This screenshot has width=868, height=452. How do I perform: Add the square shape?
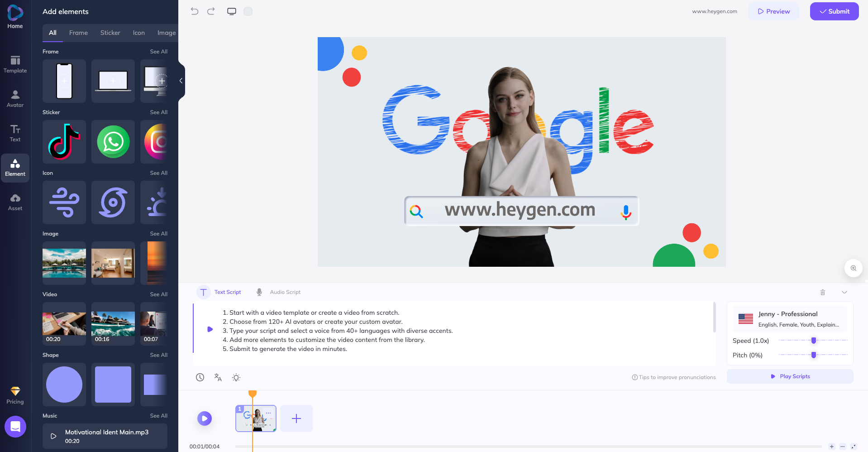[x=113, y=385]
